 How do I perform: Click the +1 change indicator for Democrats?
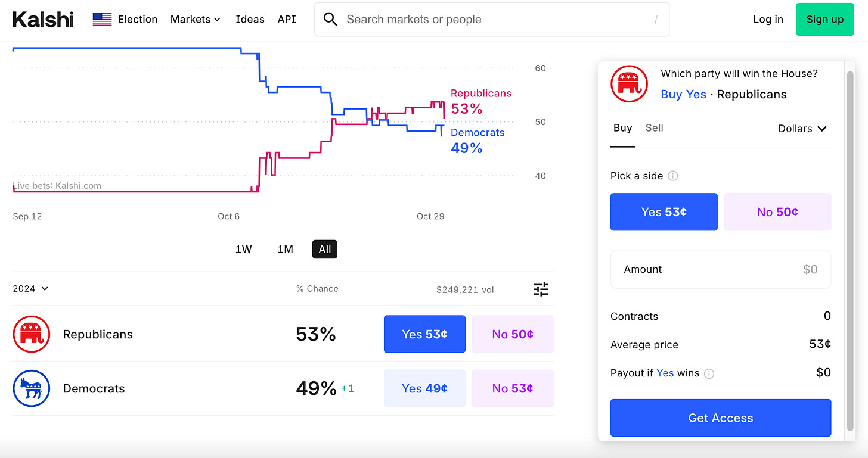pyautogui.click(x=348, y=389)
